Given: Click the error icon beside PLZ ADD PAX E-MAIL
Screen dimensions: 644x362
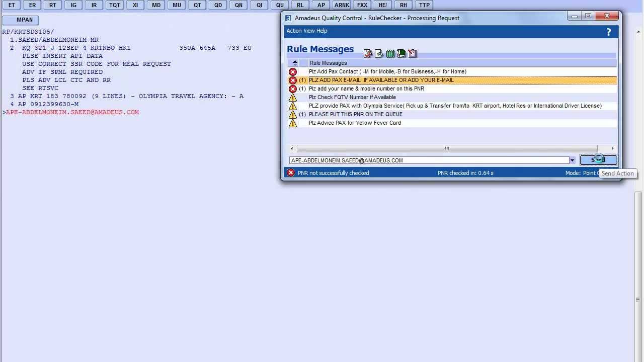Looking at the screenshot, I should coord(293,80).
